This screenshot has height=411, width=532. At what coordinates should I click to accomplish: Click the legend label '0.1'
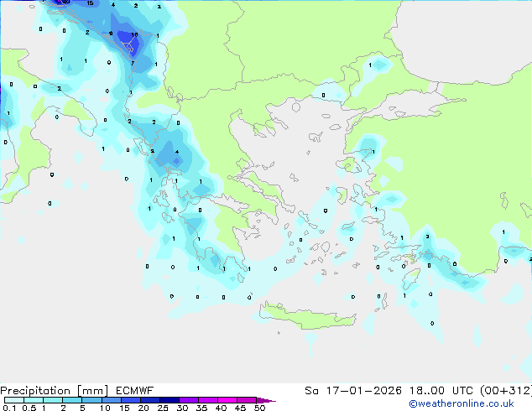(9, 408)
